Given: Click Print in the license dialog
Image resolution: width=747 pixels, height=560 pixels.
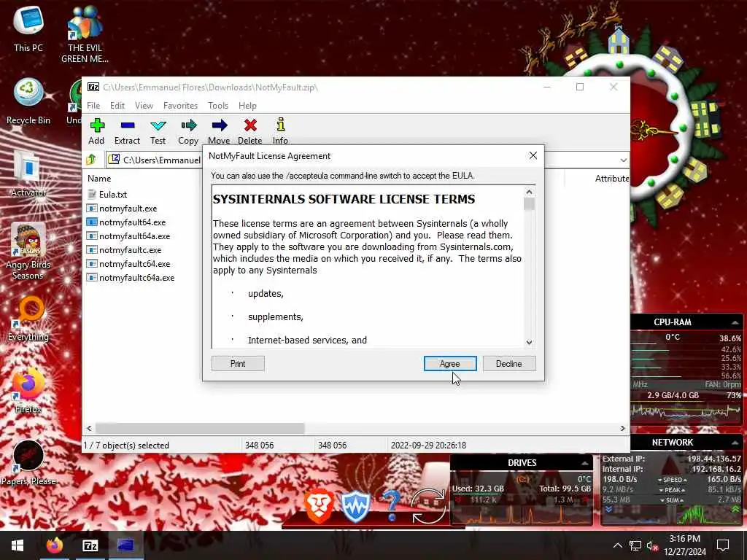Looking at the screenshot, I should [238, 363].
